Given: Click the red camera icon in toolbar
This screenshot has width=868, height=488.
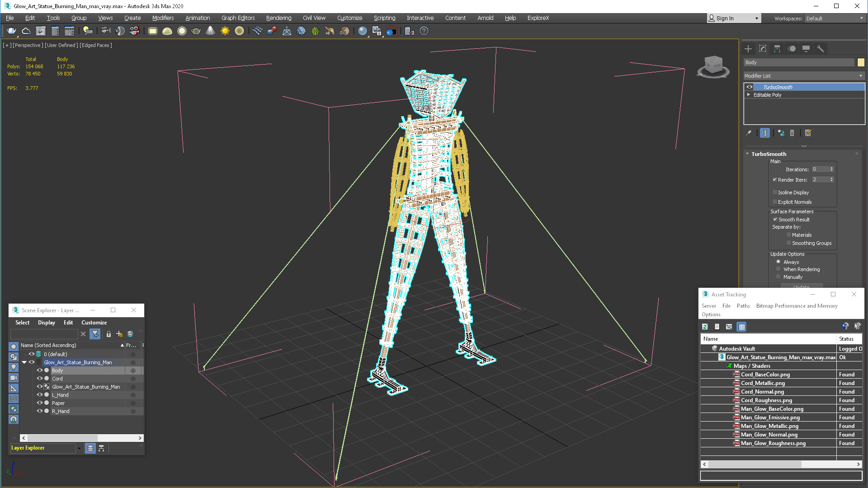Looking at the screenshot, I should click(x=134, y=31).
